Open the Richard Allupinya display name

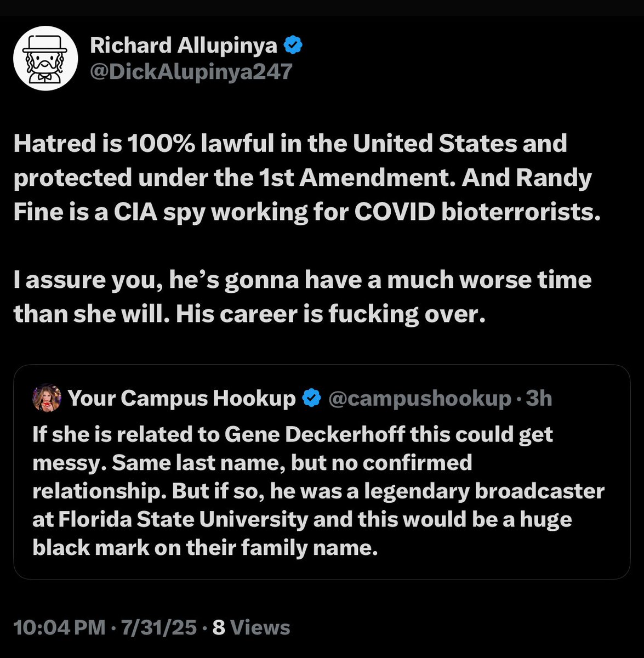(x=184, y=46)
